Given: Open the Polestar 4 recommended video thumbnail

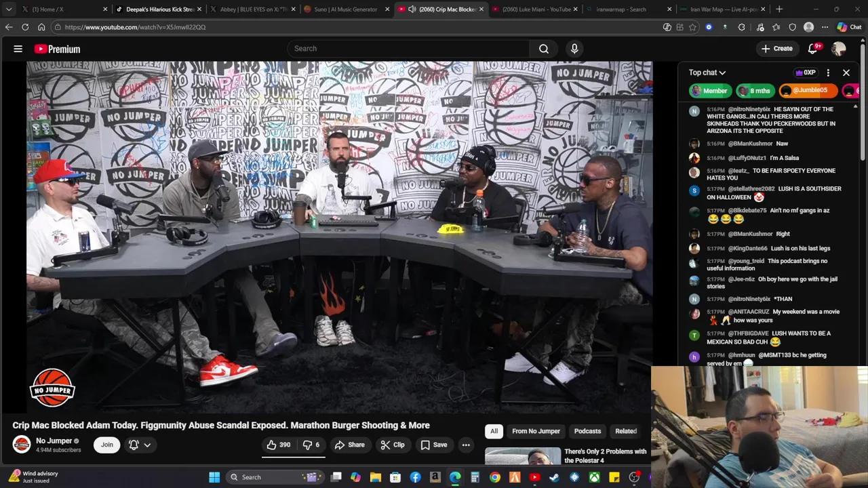Looking at the screenshot, I should point(523,456).
